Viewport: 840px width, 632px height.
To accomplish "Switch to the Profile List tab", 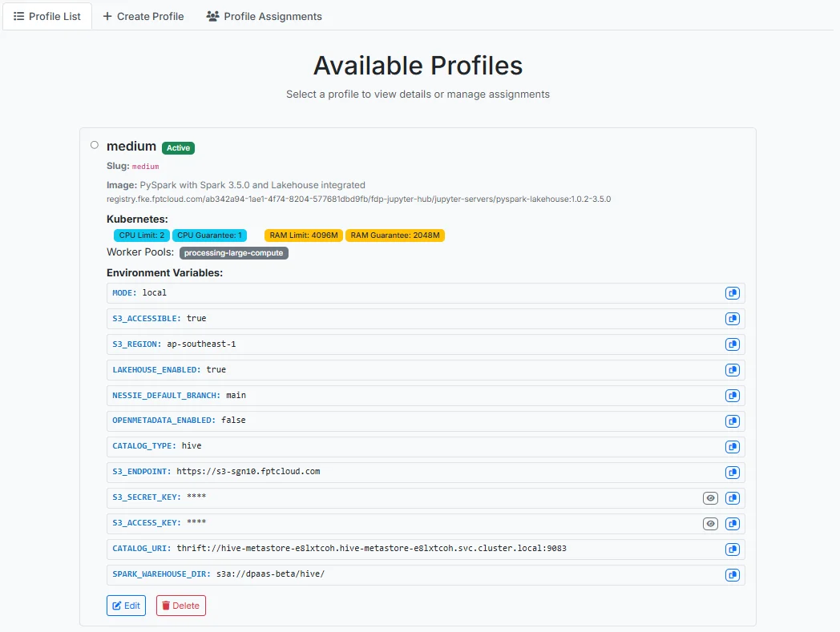I will coord(47,17).
